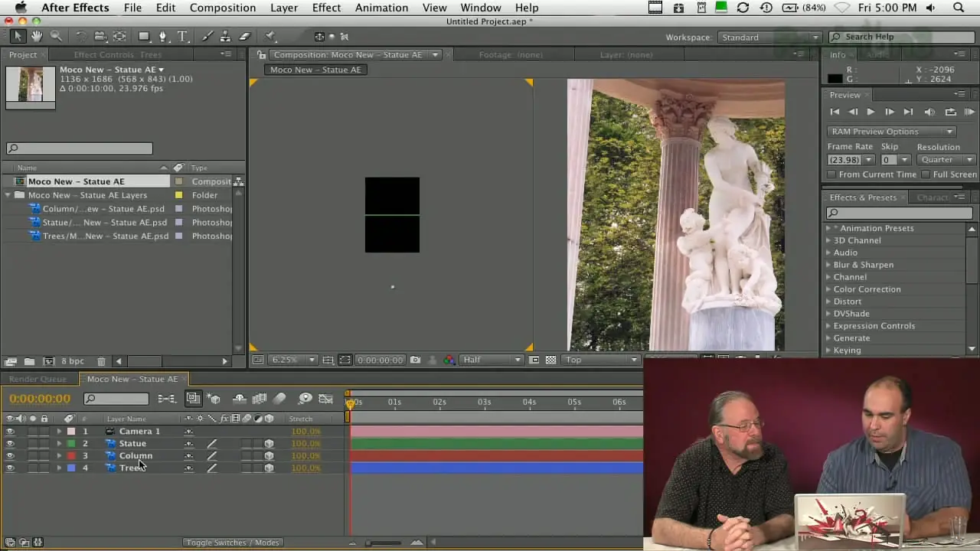Image resolution: width=980 pixels, height=551 pixels.
Task: Enable motion blur for composition
Action: pyautogui.click(x=279, y=399)
